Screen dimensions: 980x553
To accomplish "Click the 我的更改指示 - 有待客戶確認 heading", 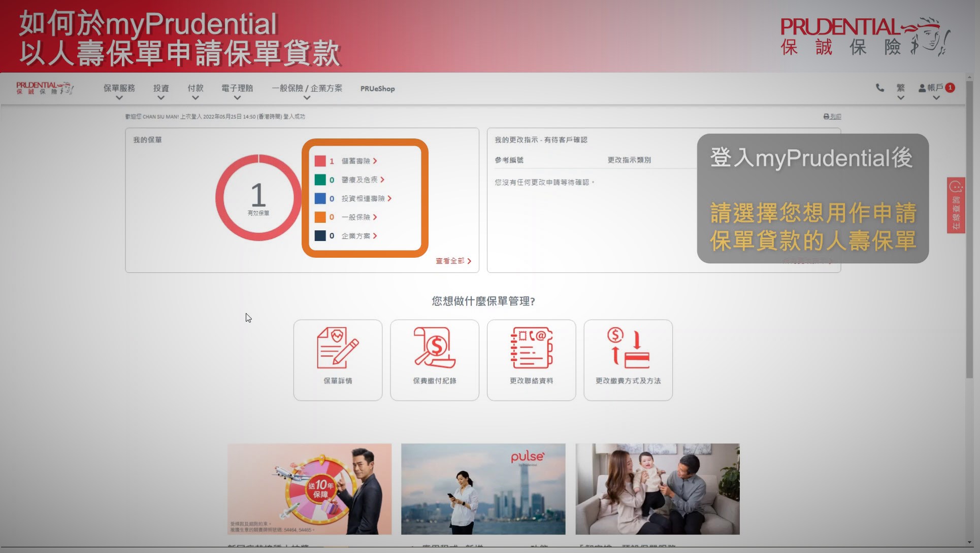I will 541,140.
